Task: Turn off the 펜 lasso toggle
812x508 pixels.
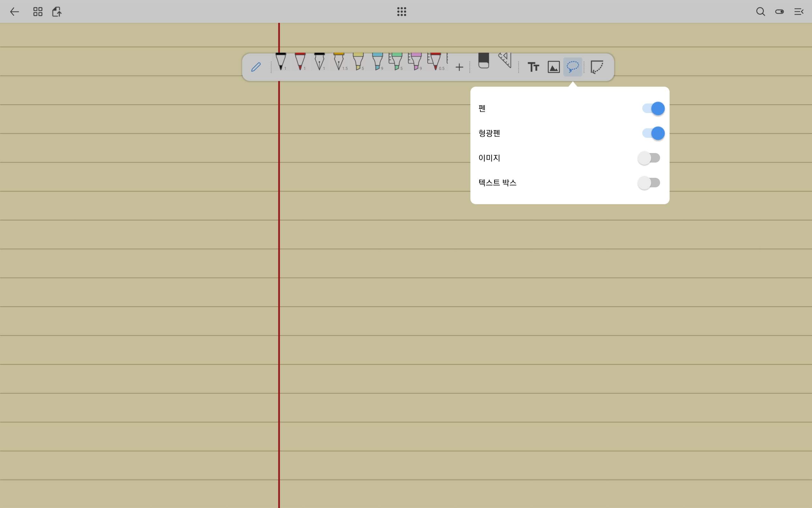Action: click(653, 109)
